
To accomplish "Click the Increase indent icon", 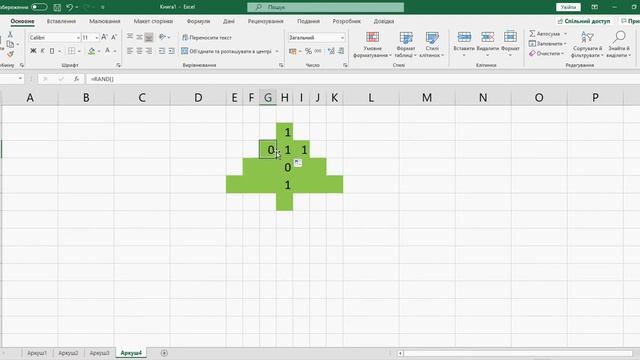I will point(171,51).
